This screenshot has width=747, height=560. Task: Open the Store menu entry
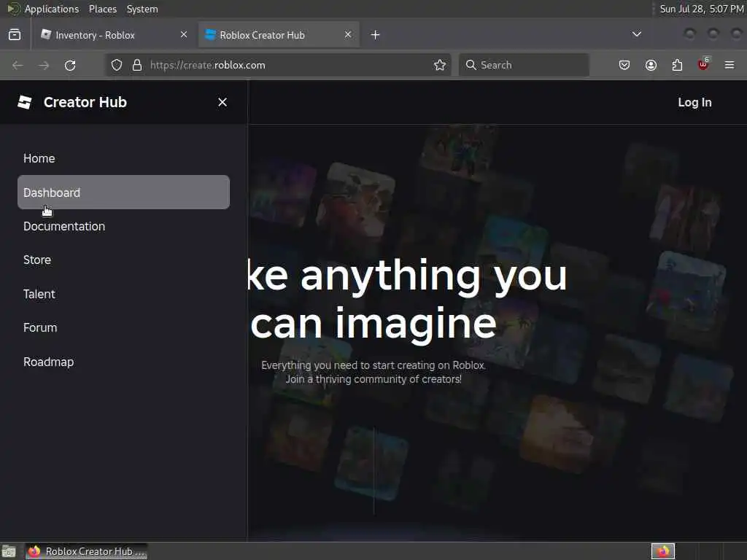(123, 260)
